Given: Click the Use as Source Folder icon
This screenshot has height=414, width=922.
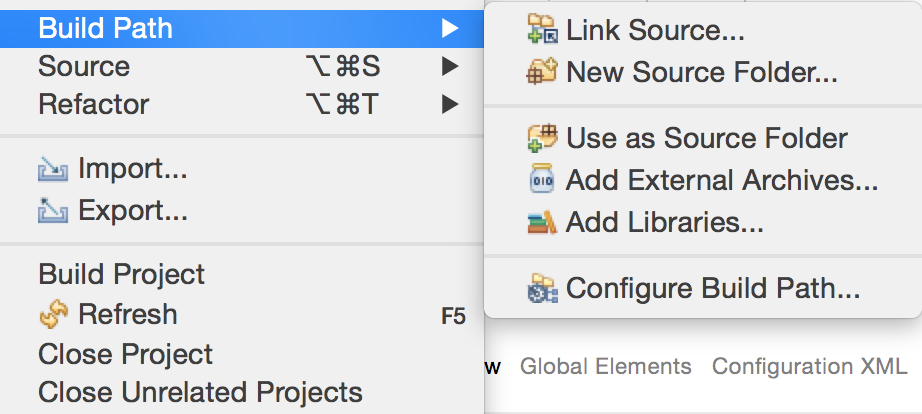Looking at the screenshot, I should pyautogui.click(x=541, y=138).
